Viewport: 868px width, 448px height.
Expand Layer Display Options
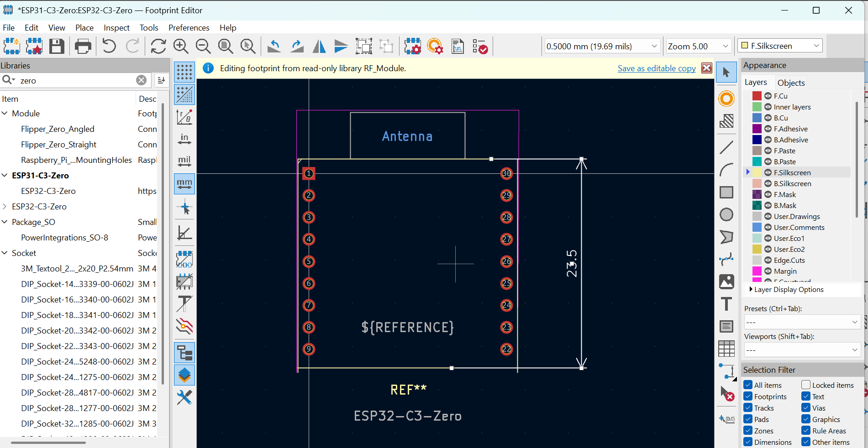pos(786,289)
